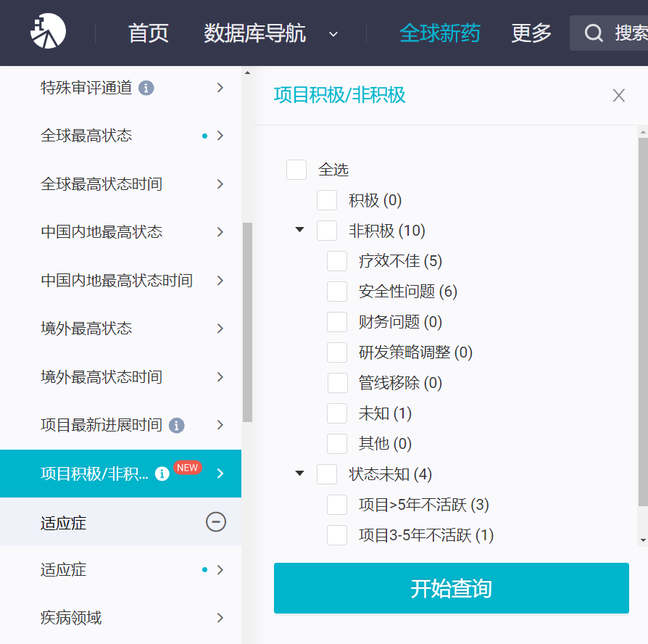Image resolution: width=648 pixels, height=644 pixels.
Task: Enable the 项目>5年不活跃 (3) checkbox
Action: coord(337,505)
